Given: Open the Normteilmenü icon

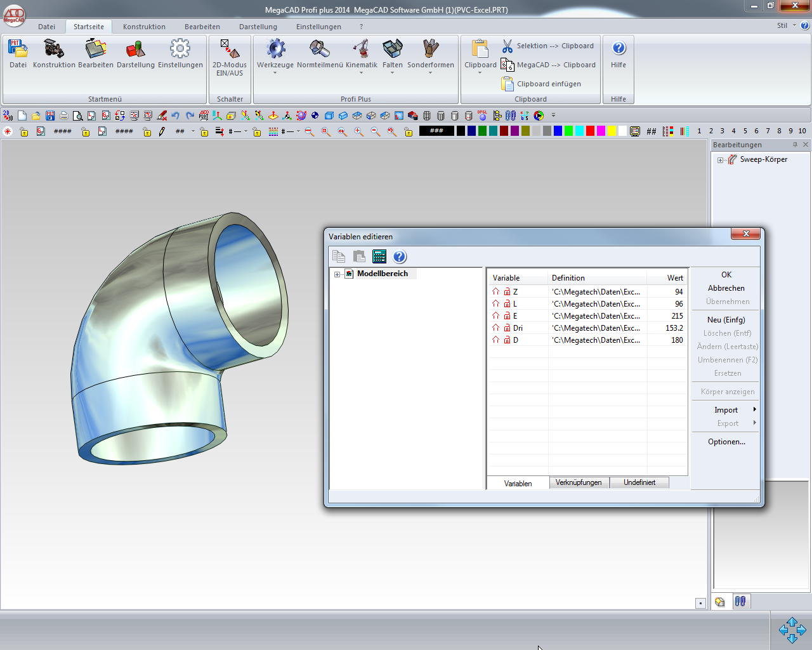Looking at the screenshot, I should coord(319,50).
